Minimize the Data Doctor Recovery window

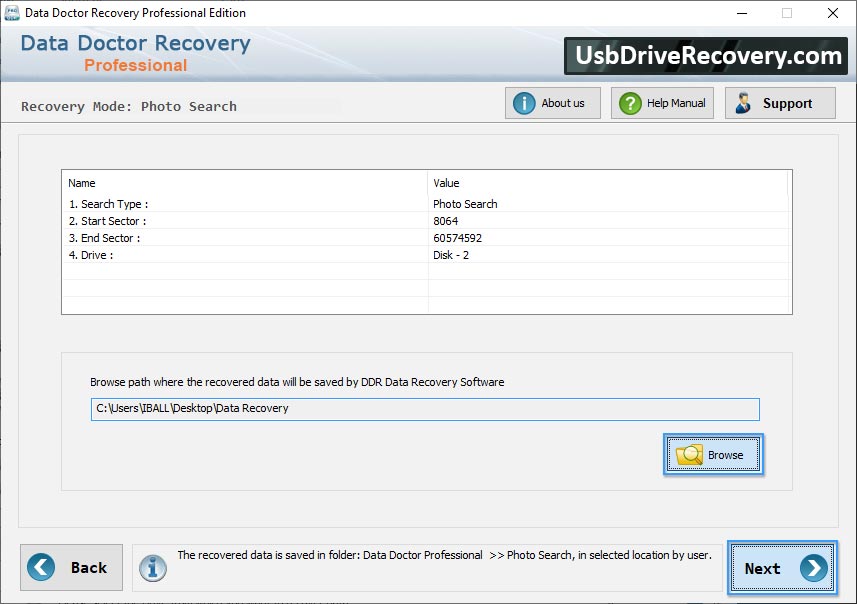pyautogui.click(x=742, y=13)
